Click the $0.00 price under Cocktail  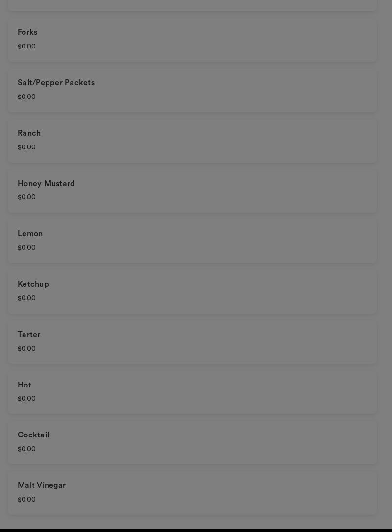click(x=27, y=449)
